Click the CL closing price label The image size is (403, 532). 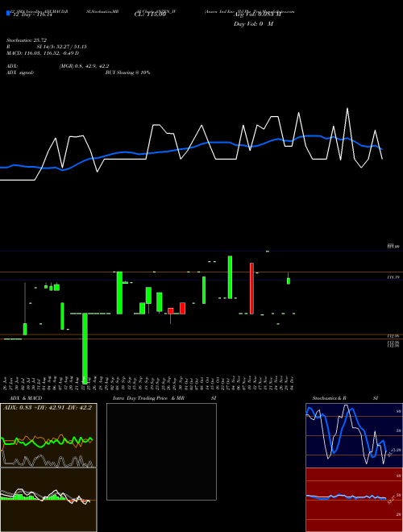[x=150, y=15]
